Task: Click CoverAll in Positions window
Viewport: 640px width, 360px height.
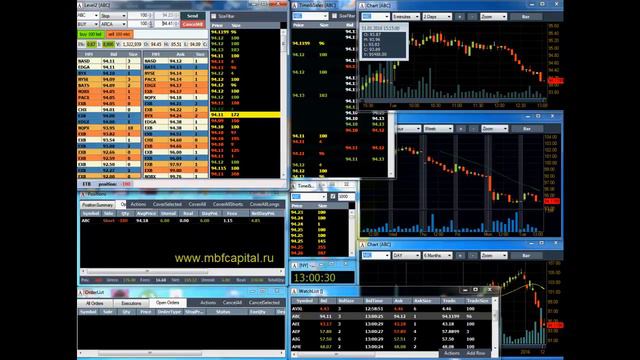Action: pyautogui.click(x=197, y=204)
